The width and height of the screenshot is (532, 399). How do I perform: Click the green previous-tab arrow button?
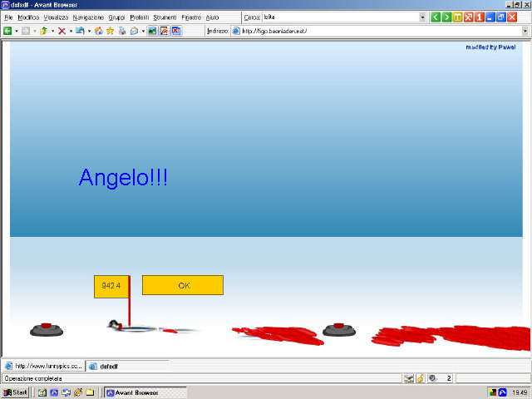(x=436, y=17)
